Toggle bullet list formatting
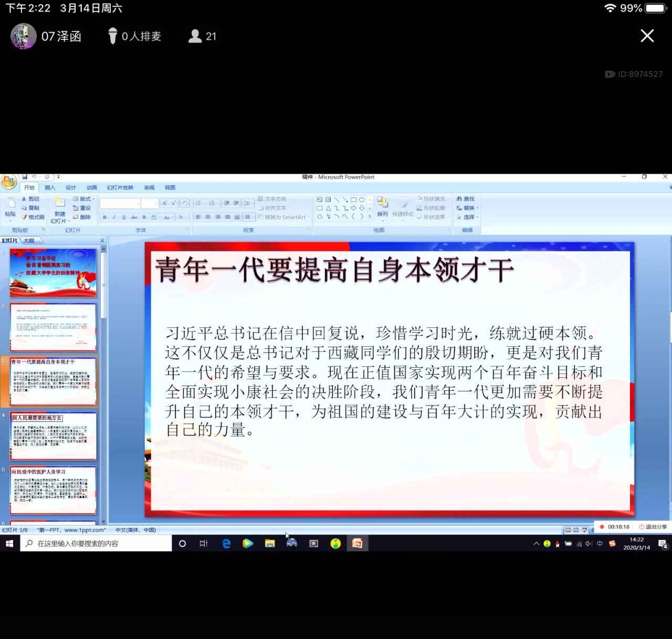The height and width of the screenshot is (639, 672). coord(198,203)
